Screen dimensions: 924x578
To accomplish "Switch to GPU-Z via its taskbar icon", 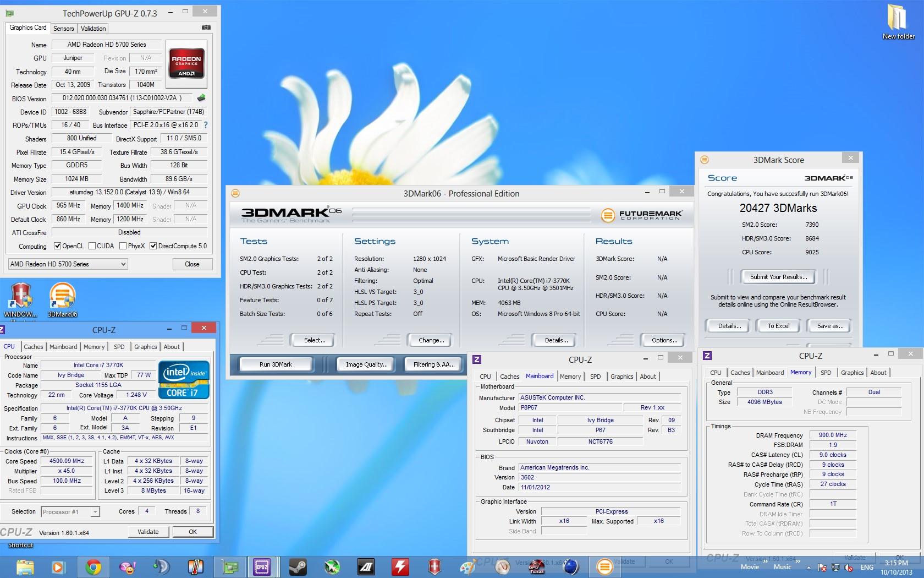I will click(229, 566).
